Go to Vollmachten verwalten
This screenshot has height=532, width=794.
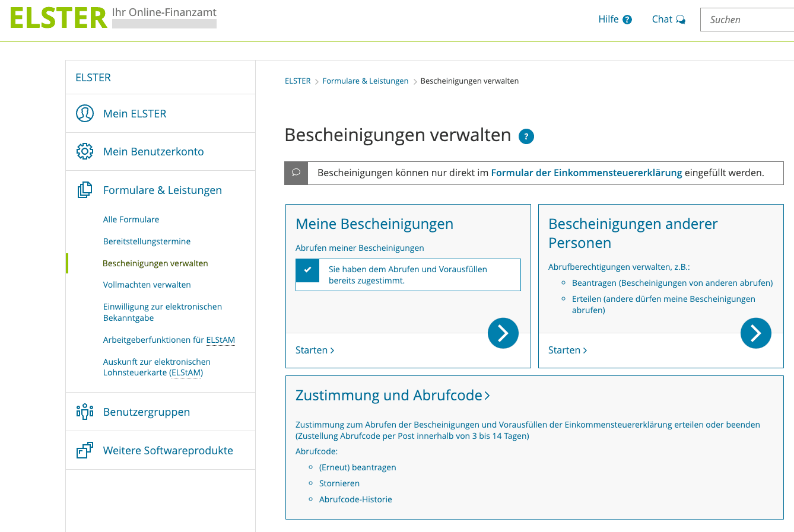[147, 285]
